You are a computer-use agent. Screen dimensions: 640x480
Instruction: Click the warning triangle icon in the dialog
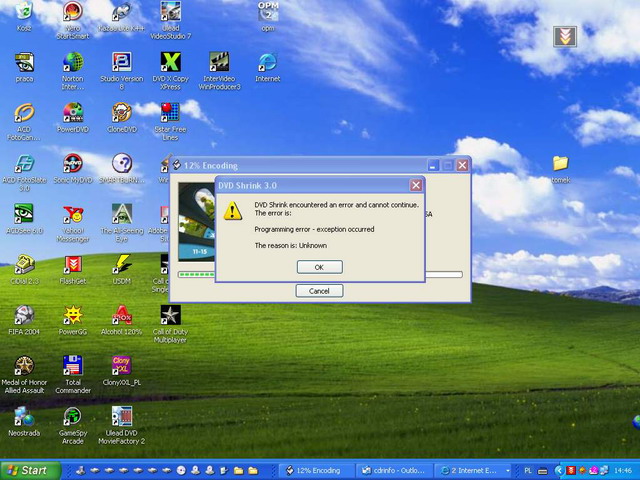[x=233, y=211]
